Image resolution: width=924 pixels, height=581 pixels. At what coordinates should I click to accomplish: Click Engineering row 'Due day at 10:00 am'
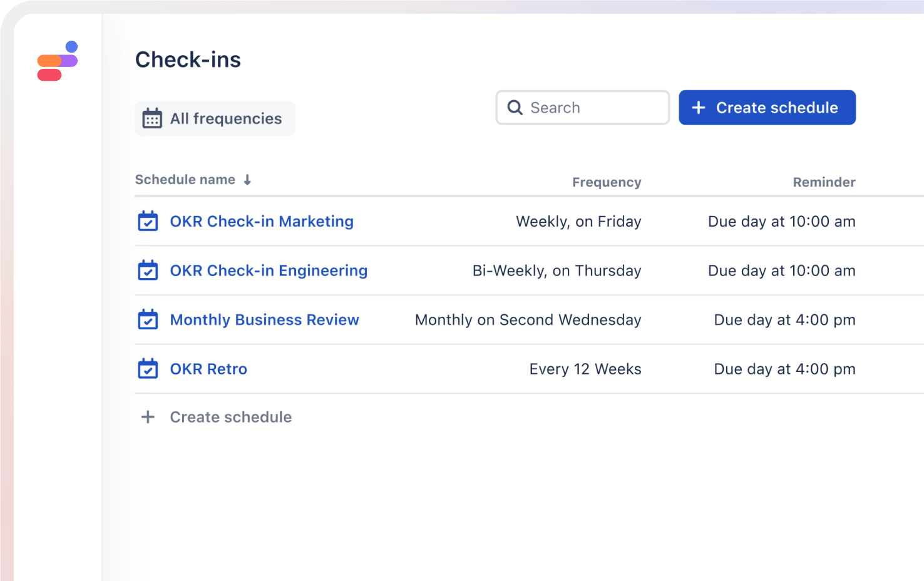click(x=781, y=270)
